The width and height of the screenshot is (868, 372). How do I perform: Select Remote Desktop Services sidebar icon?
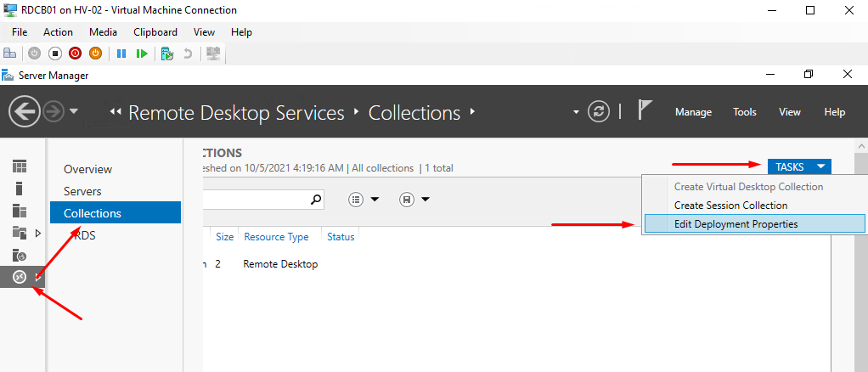click(20, 277)
